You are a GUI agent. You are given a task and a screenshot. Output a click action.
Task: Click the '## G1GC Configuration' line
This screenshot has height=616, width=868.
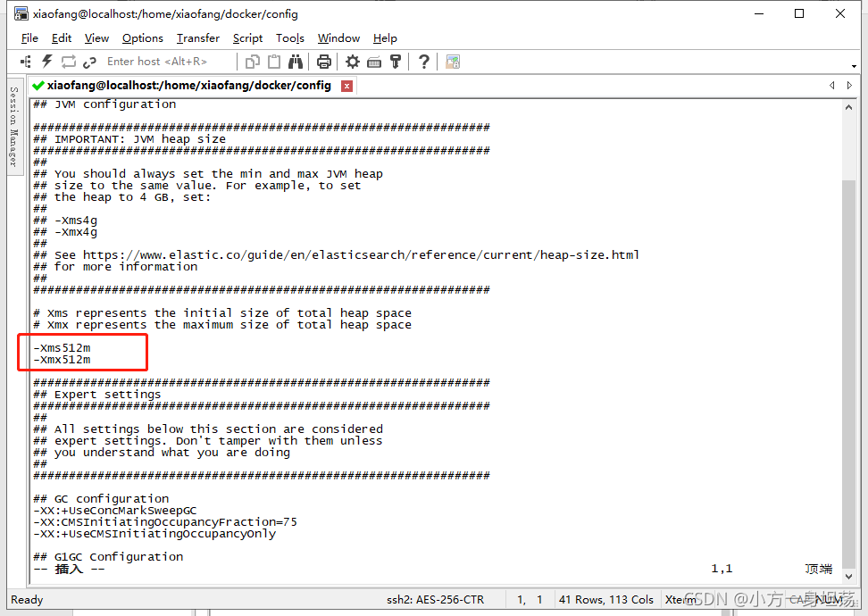[108, 557]
